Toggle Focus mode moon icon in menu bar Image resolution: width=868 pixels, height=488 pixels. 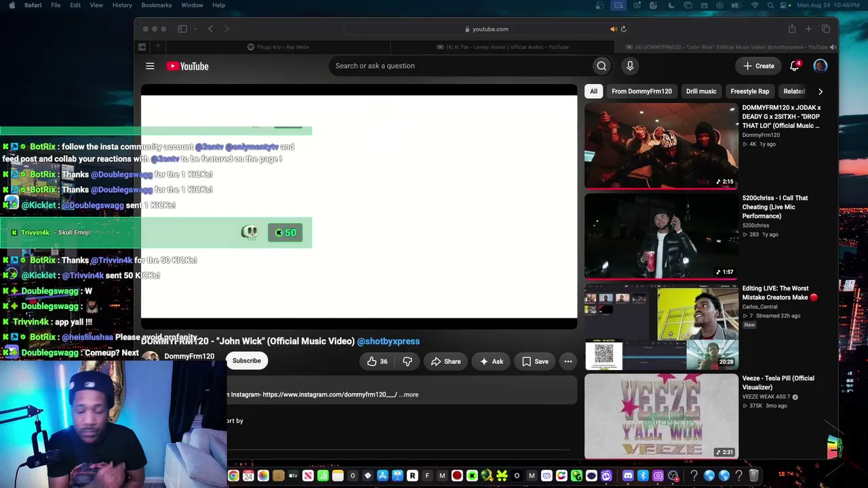coord(671,5)
